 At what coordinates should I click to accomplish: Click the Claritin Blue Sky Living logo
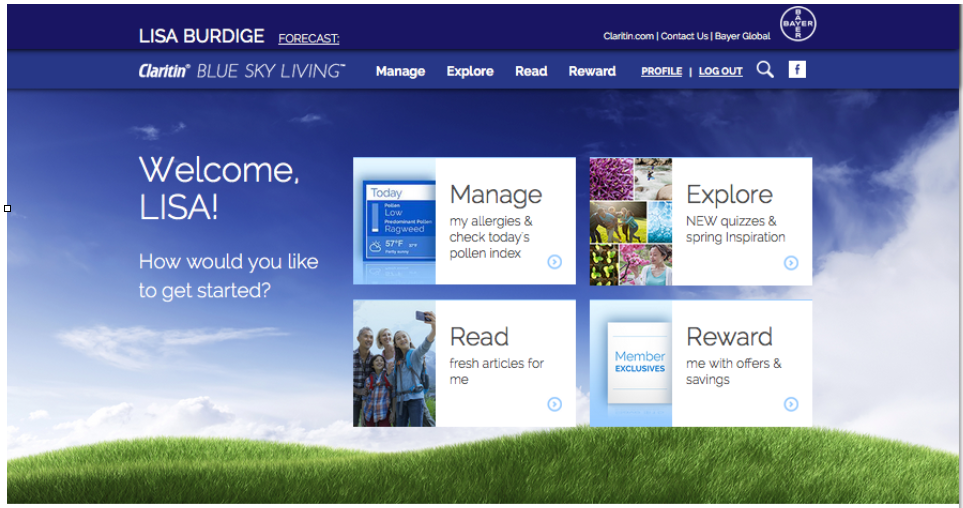[x=242, y=71]
